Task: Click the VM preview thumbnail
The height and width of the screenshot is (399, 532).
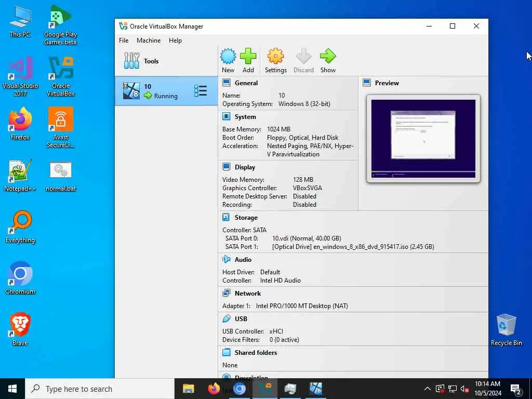Action: pyautogui.click(x=423, y=138)
